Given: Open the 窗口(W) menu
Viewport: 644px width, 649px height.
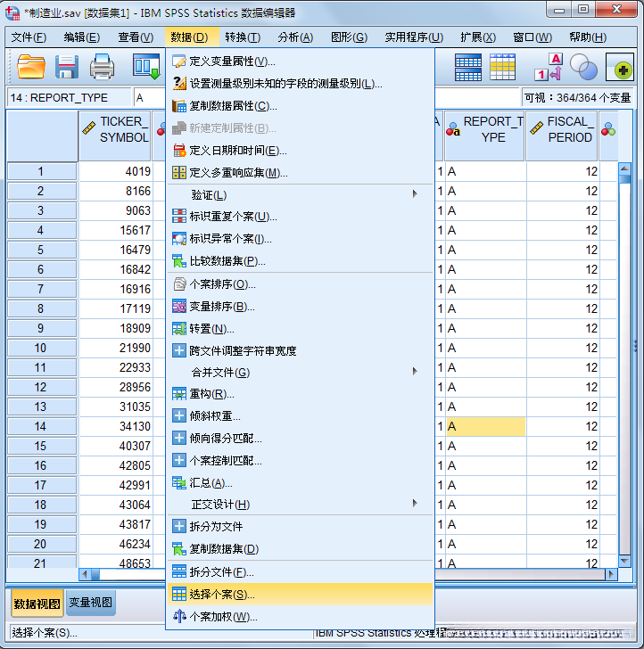Looking at the screenshot, I should 533,37.
